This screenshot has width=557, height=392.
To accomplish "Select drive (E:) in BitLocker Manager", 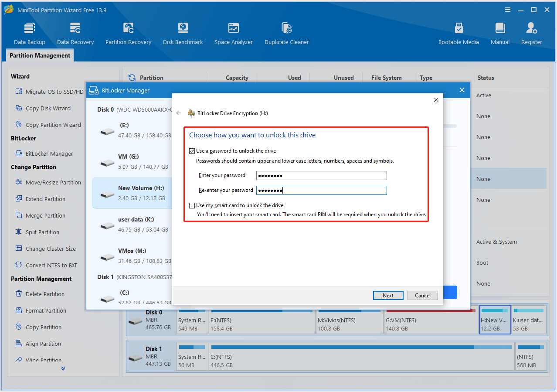I will pyautogui.click(x=132, y=130).
